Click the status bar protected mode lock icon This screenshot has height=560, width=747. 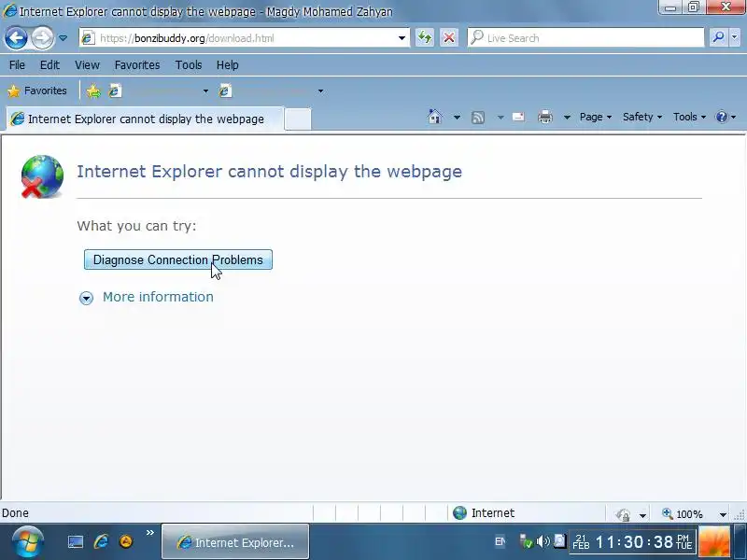pyautogui.click(x=623, y=514)
